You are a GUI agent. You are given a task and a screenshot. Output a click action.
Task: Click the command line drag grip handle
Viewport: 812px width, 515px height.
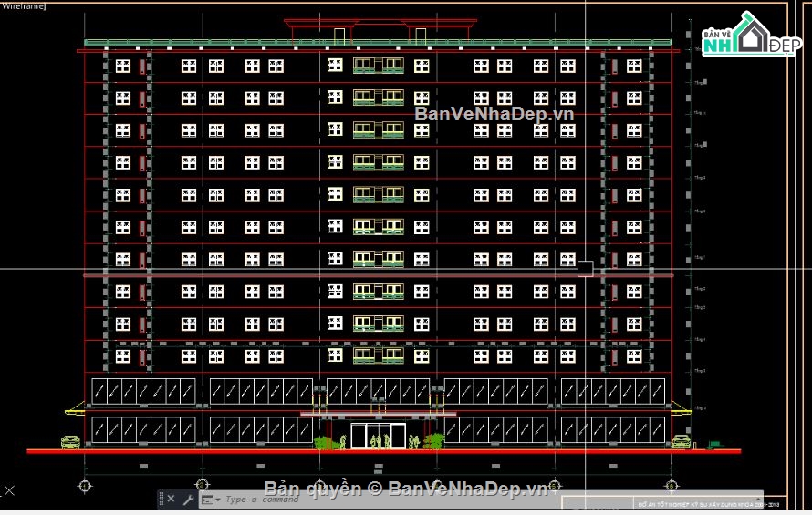[161, 499]
